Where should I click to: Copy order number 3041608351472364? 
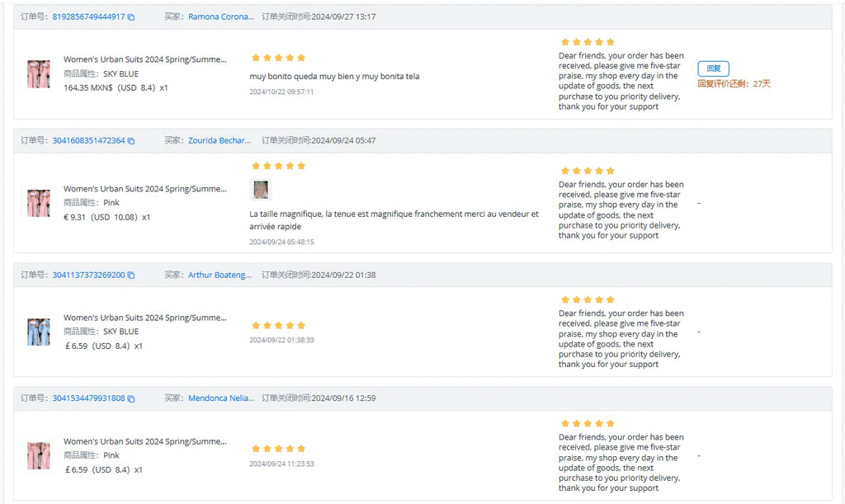[131, 141]
